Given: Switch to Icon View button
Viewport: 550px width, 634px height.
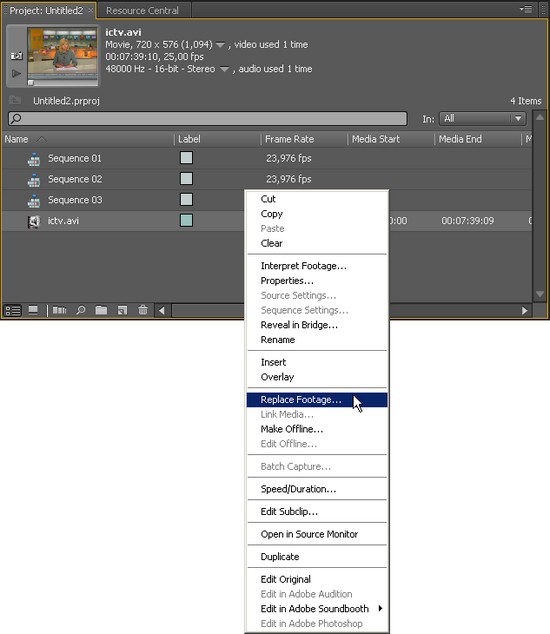Looking at the screenshot, I should 33,311.
